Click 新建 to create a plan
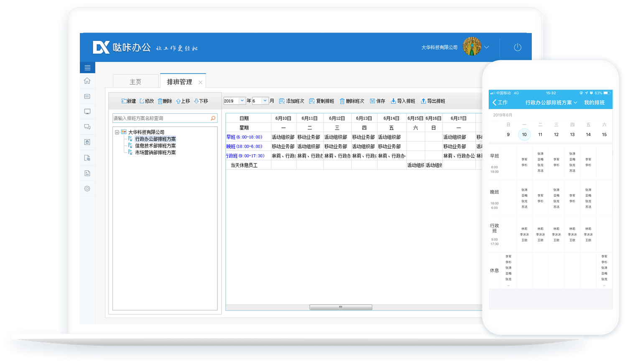625x364 pixels. [128, 101]
